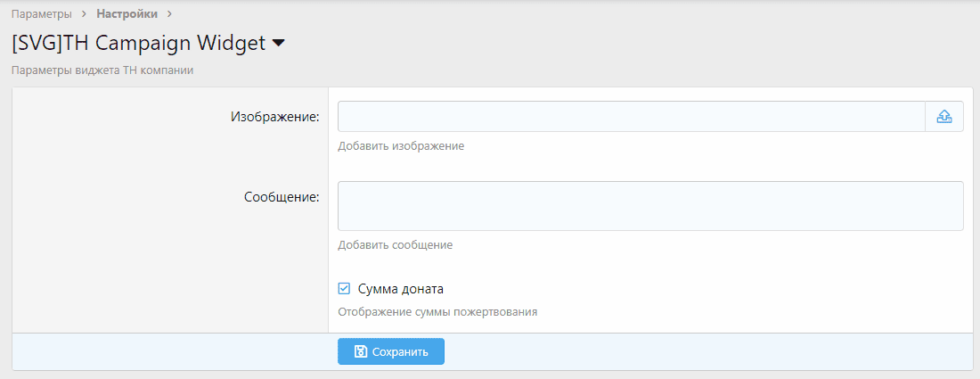Click the Параметры виджета TH компании subtitle
The width and height of the screenshot is (980, 379).
(x=102, y=70)
